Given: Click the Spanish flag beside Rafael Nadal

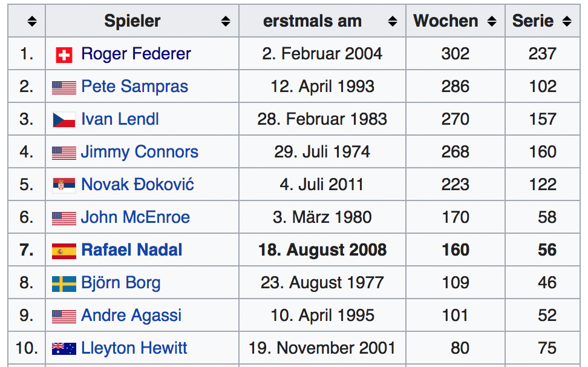Looking at the screenshot, I should (64, 251).
